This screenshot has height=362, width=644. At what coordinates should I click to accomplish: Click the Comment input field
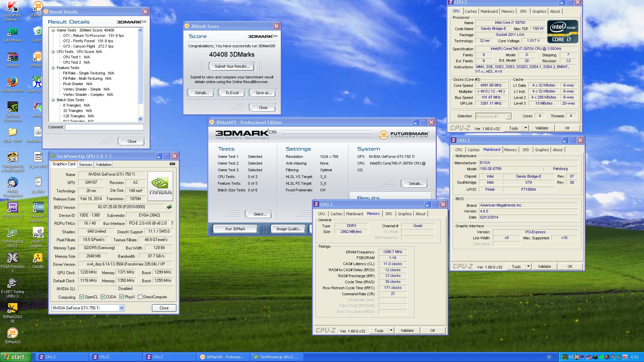pyautogui.click(x=104, y=127)
